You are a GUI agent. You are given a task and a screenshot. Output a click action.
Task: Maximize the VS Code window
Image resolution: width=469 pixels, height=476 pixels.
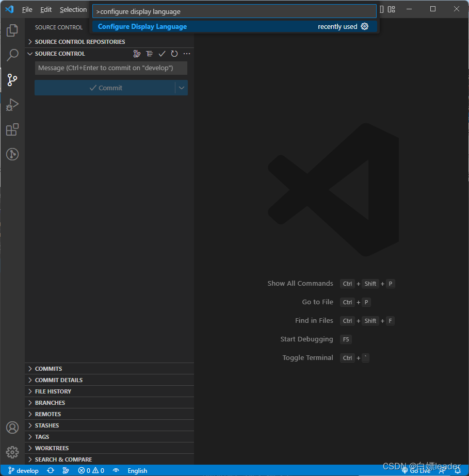[x=433, y=9]
